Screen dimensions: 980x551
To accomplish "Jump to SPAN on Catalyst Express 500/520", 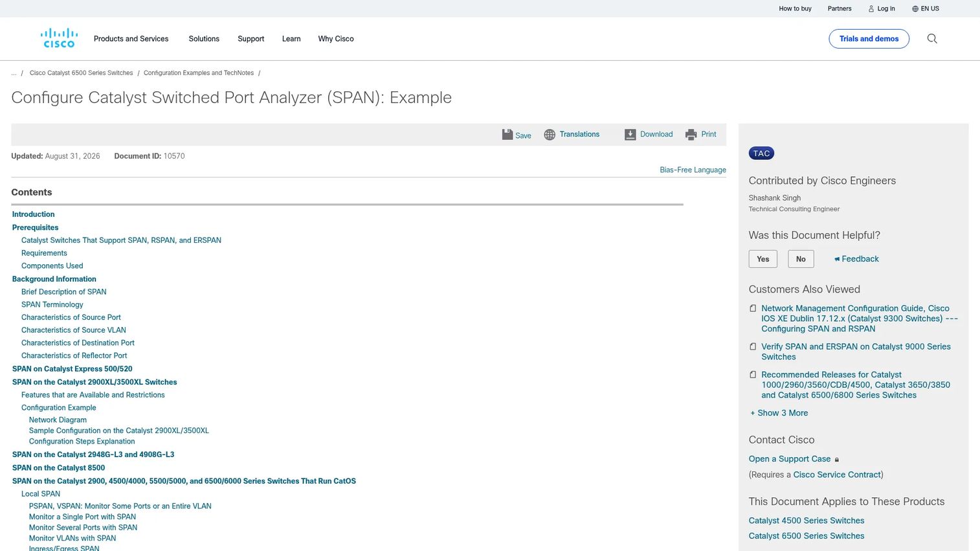I will pyautogui.click(x=72, y=369).
